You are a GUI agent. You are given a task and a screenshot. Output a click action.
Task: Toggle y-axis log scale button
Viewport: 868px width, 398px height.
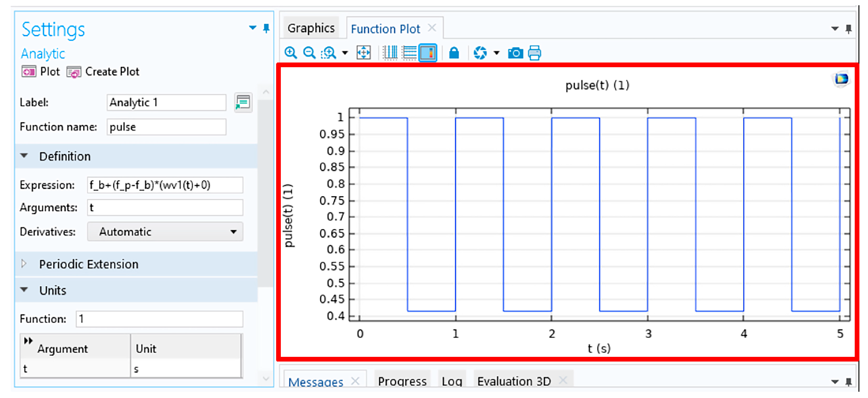[x=409, y=53]
